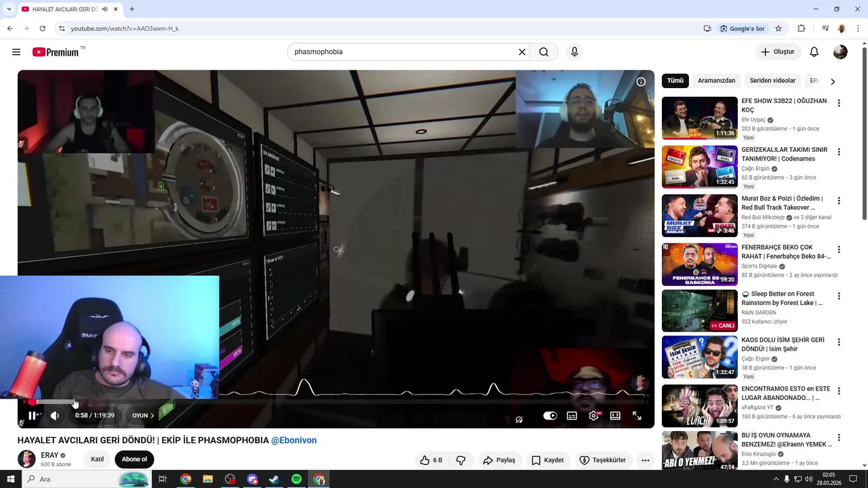Click the address bar URL
Screen dimensions: 868x488
point(125,28)
